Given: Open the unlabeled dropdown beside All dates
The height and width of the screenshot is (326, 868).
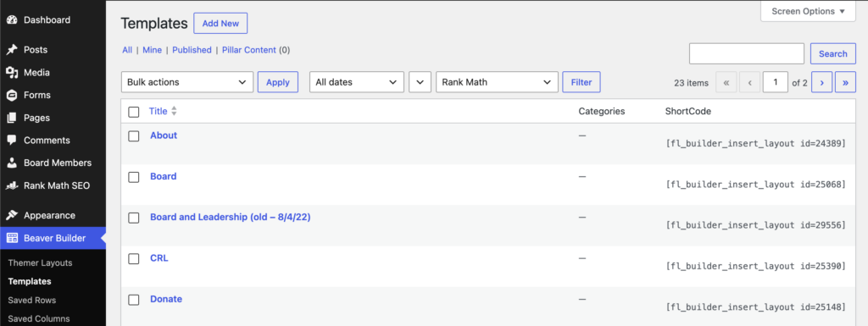Looking at the screenshot, I should click(420, 82).
